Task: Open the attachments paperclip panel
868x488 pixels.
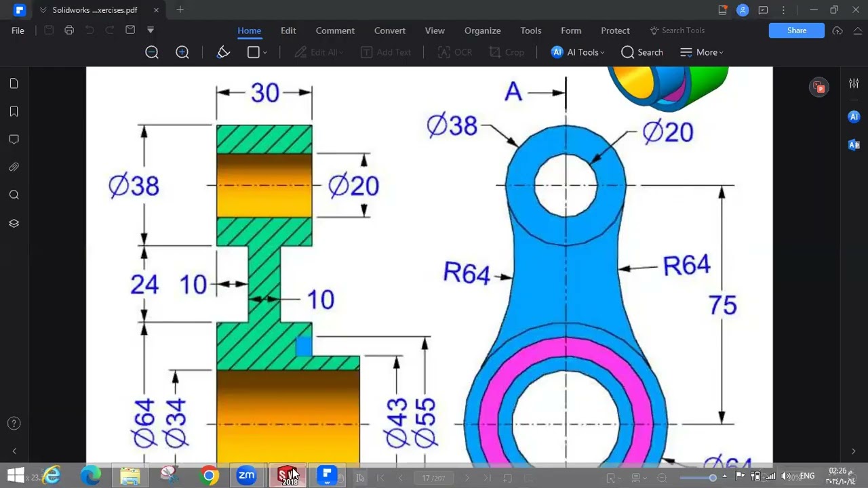Action: (14, 167)
